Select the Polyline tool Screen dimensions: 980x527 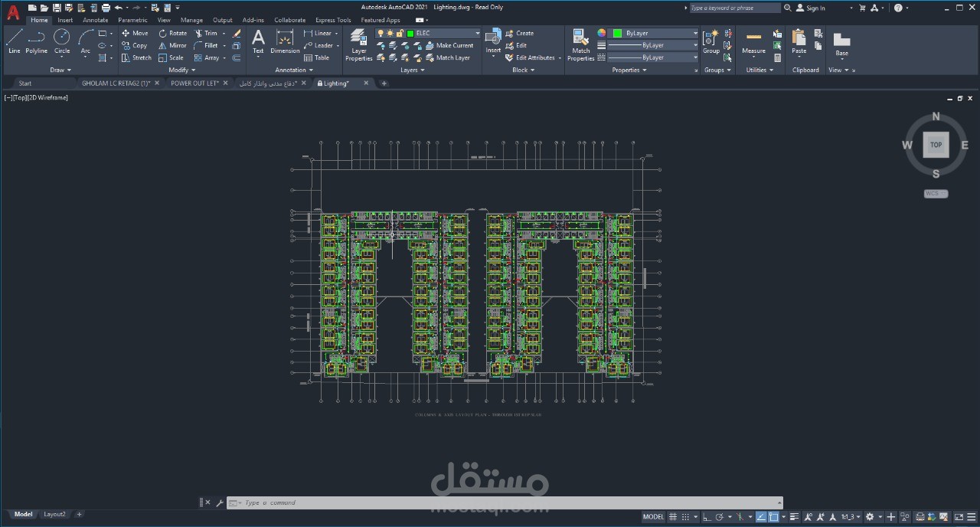[x=36, y=42]
